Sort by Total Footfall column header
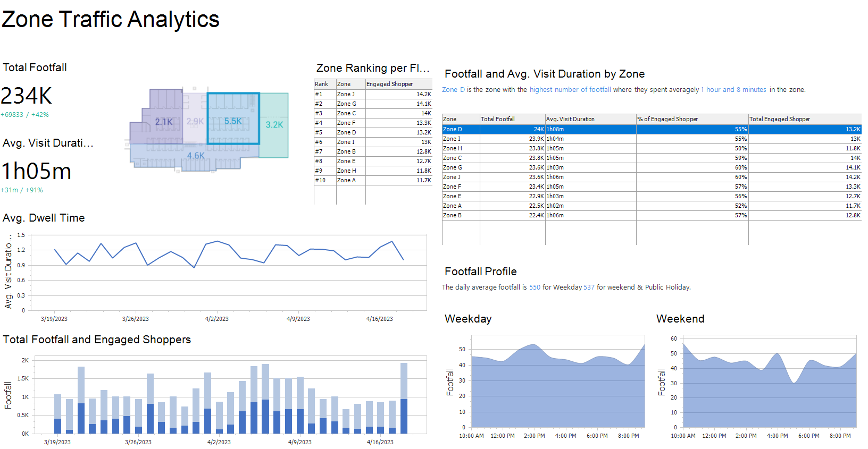 tap(513, 119)
